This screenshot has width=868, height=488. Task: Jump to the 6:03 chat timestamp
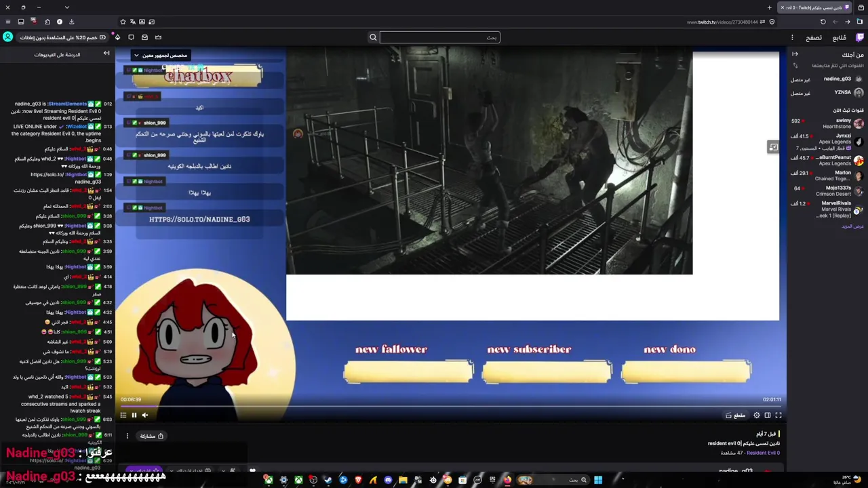[107, 420]
